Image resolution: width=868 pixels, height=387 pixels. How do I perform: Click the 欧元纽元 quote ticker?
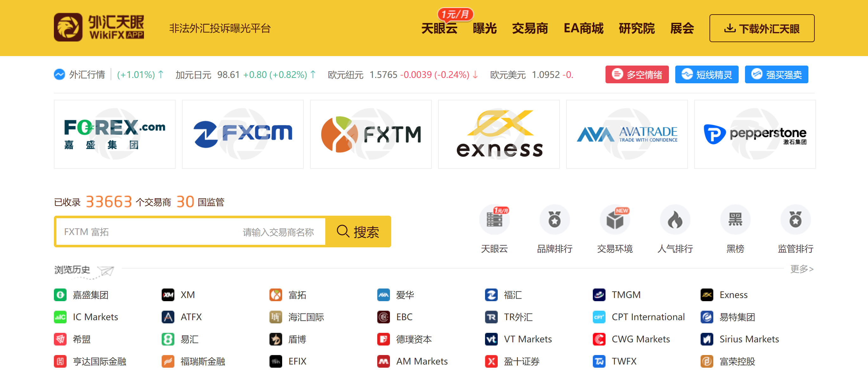coord(403,74)
